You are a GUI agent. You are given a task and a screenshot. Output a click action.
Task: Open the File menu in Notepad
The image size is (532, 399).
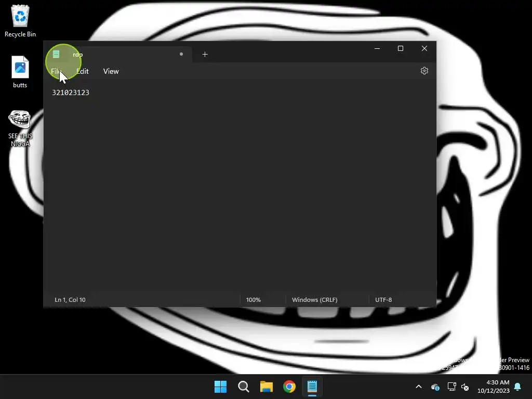(56, 71)
